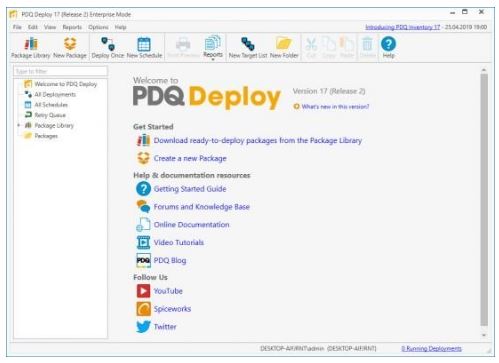Click the red YouTube play icon
The height and width of the screenshot is (363, 499).
point(143,291)
